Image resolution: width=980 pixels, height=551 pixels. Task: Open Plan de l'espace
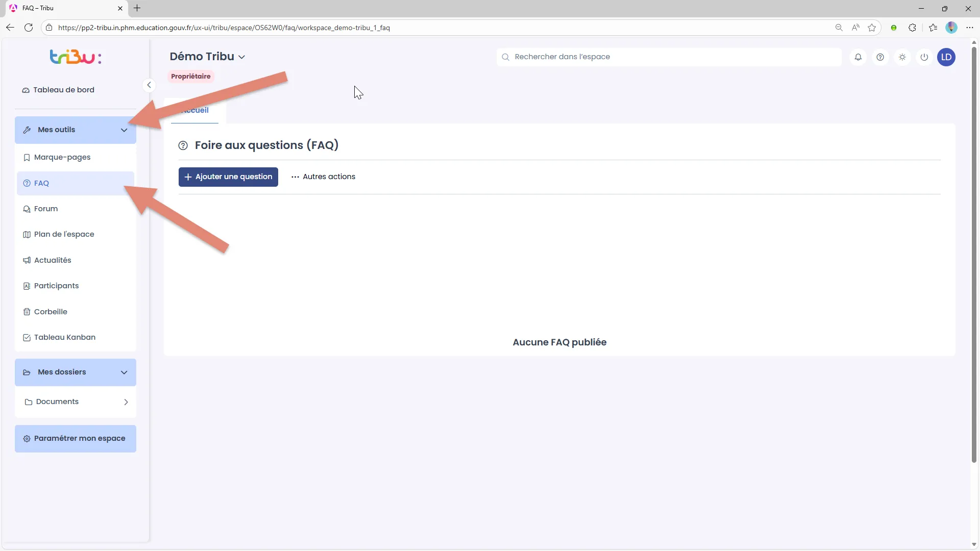click(x=76, y=235)
